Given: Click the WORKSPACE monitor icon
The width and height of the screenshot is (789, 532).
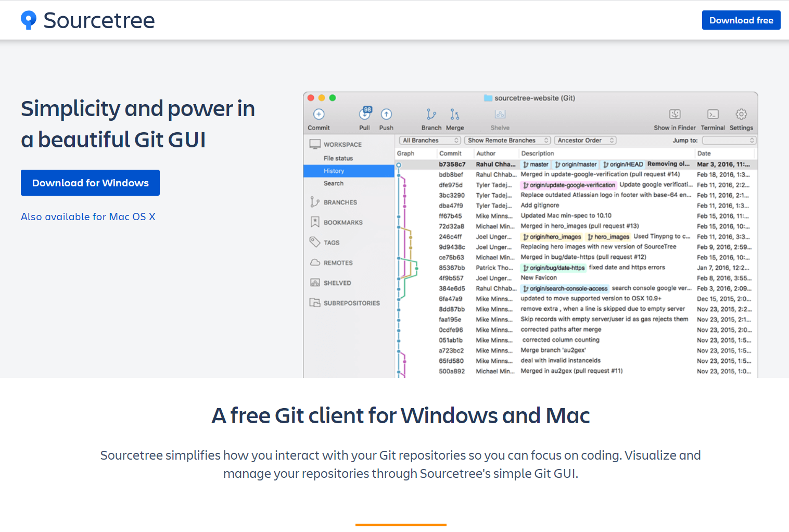Looking at the screenshot, I should (x=315, y=144).
